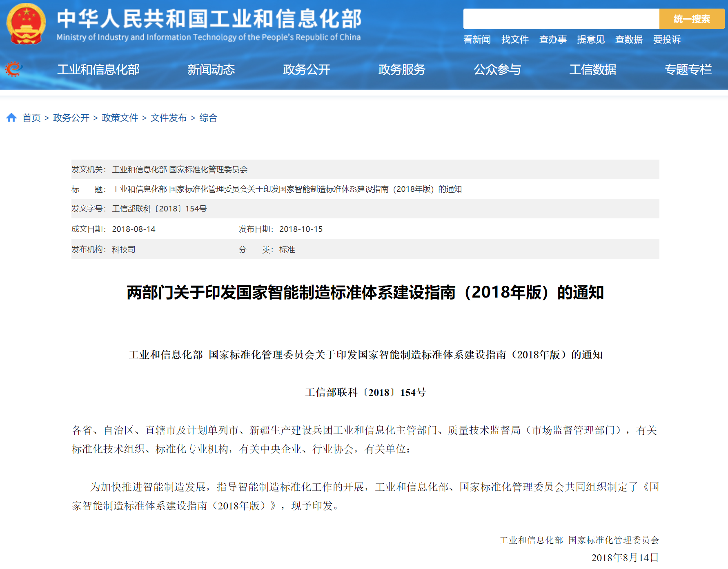
Task: Click the search input field
Action: tap(561, 19)
